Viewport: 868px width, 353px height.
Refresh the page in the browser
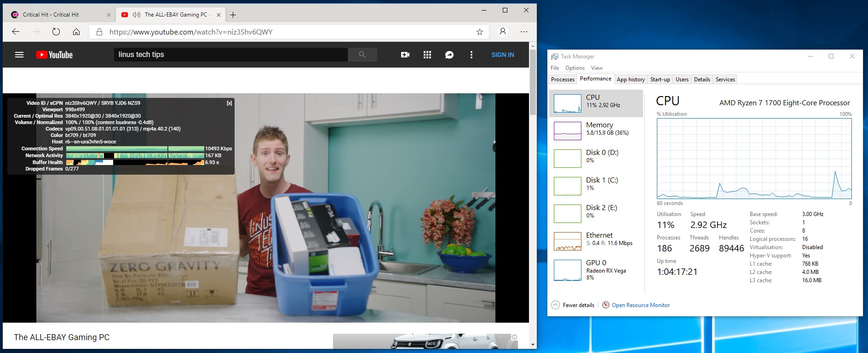(x=56, y=32)
